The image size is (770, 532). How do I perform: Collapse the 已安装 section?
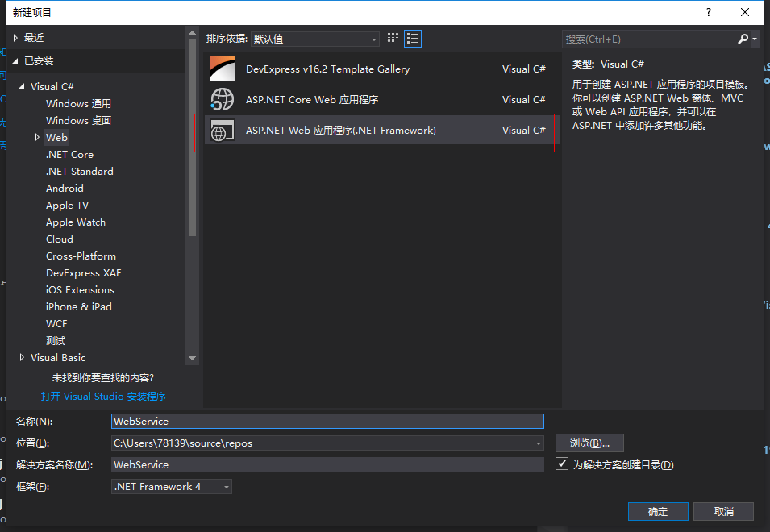pos(15,60)
